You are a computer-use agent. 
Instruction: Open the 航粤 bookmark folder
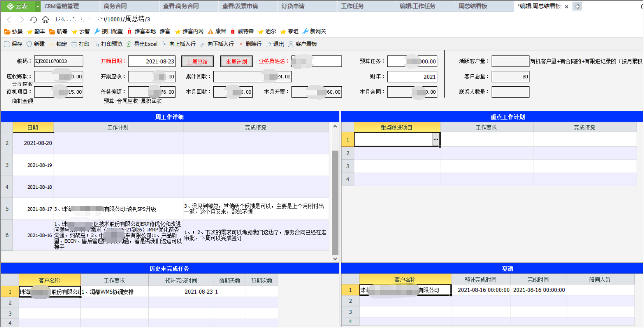(x=58, y=31)
